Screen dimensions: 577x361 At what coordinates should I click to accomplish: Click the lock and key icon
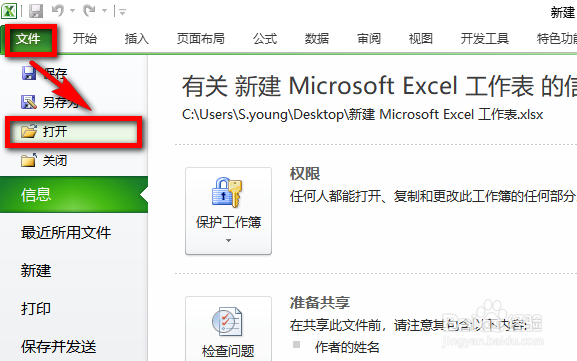tap(227, 192)
